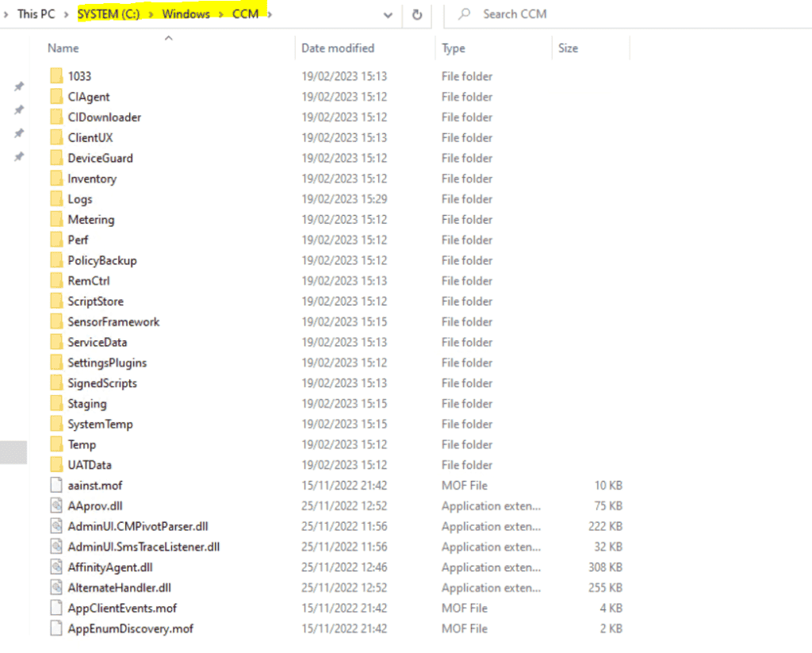Sort files by the Date modified column

tap(335, 48)
